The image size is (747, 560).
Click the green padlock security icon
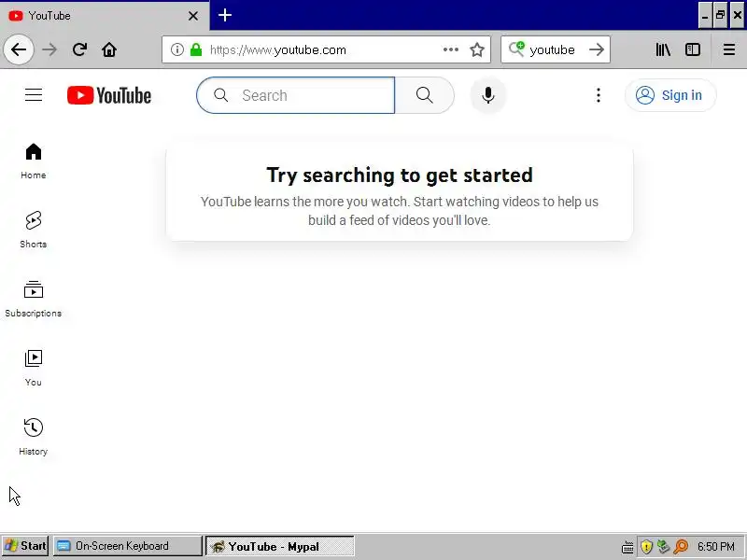pyautogui.click(x=196, y=49)
